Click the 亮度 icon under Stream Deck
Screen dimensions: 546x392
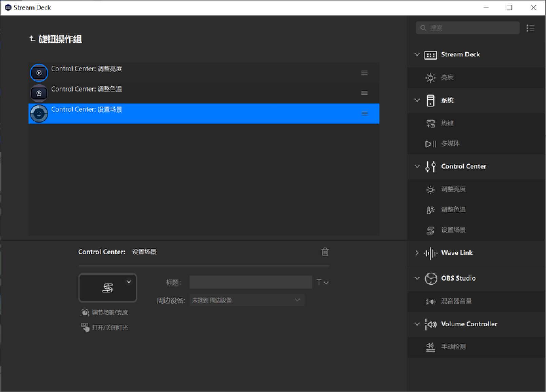[x=430, y=77]
